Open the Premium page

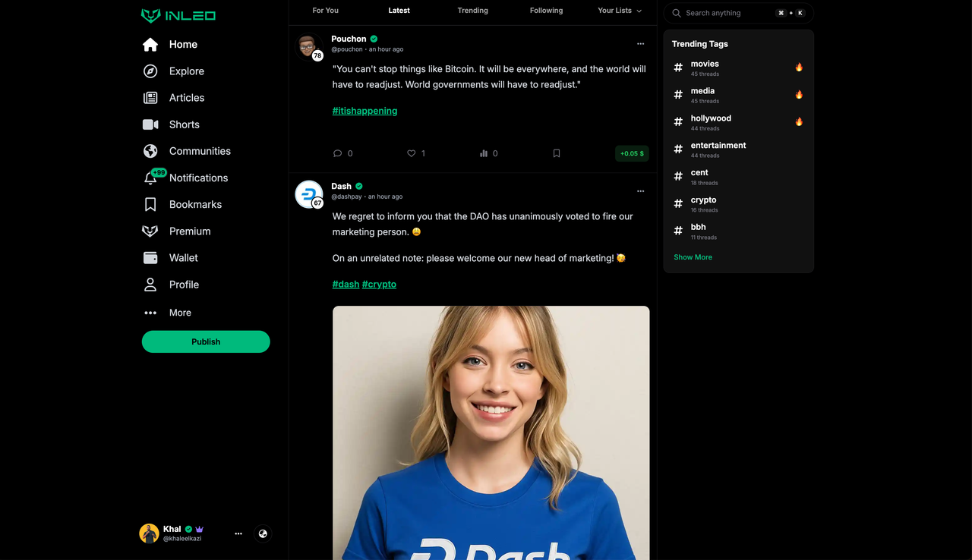(177, 231)
